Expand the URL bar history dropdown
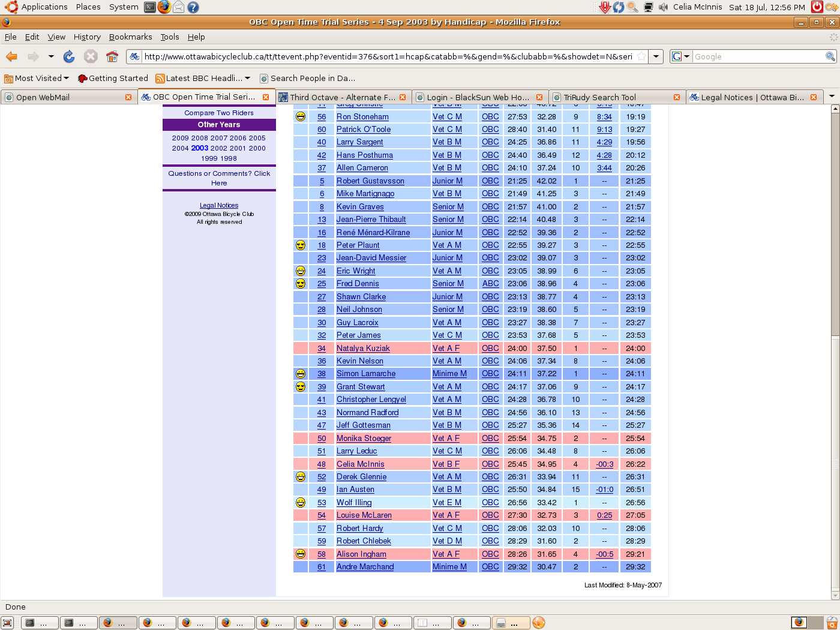Viewport: 840px width, 630px height. (656, 56)
